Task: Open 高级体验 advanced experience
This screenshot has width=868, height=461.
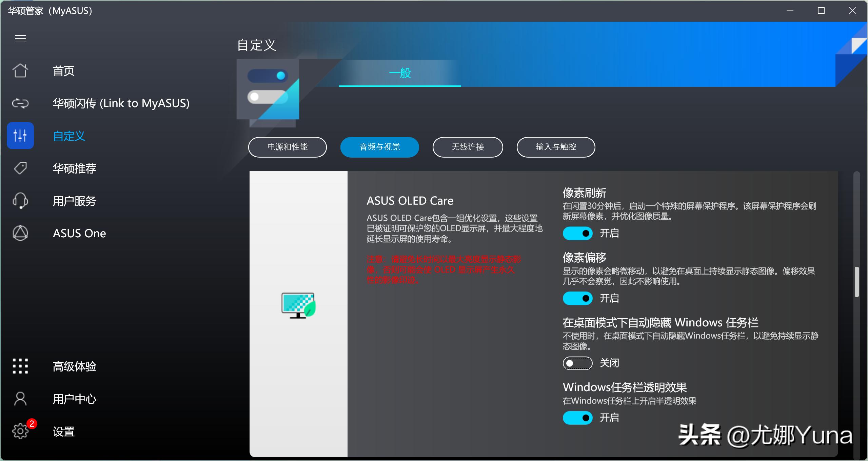Action: [74, 366]
